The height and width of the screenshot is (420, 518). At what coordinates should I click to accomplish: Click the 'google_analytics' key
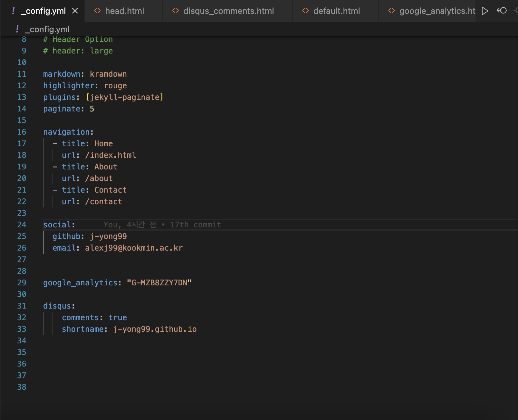[x=80, y=283]
